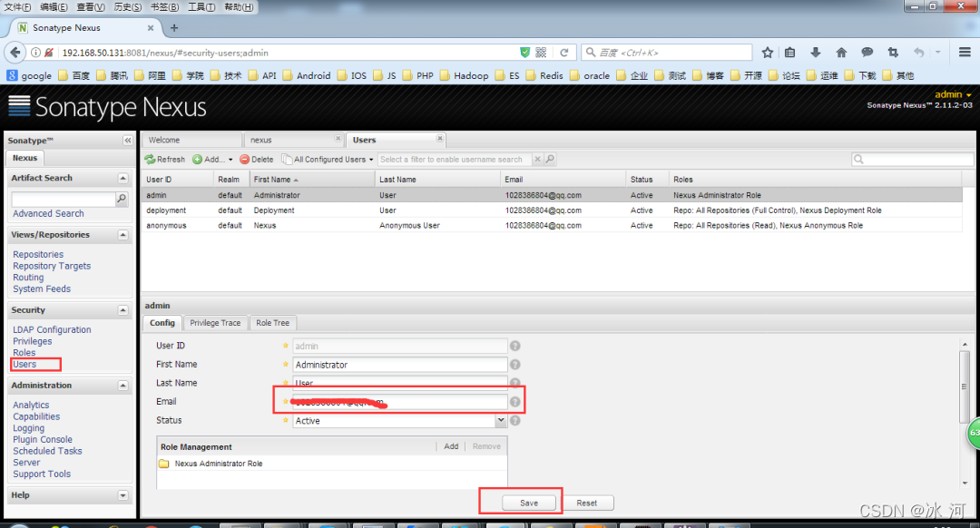Clear the username filter with X icon
Viewport: 980px width, 528px height.
coord(537,160)
